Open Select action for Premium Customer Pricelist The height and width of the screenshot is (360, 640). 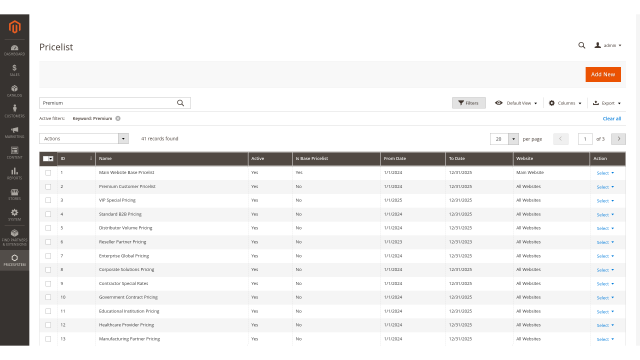tap(605, 187)
